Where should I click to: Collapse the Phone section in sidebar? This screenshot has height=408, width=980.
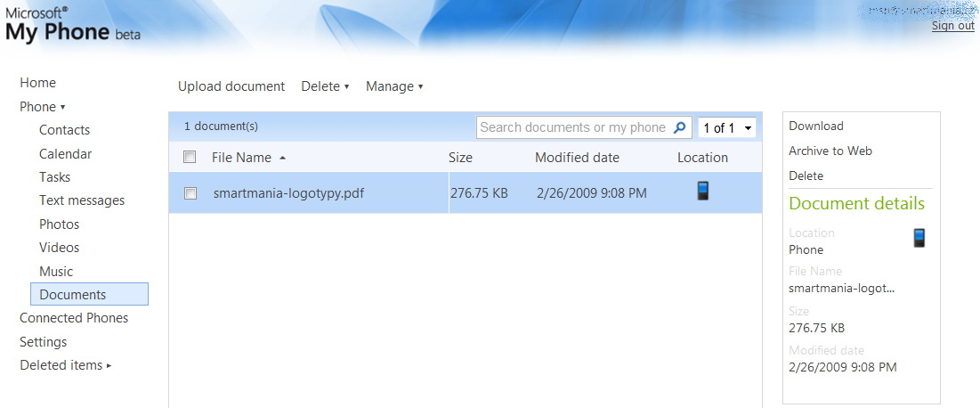tap(43, 107)
